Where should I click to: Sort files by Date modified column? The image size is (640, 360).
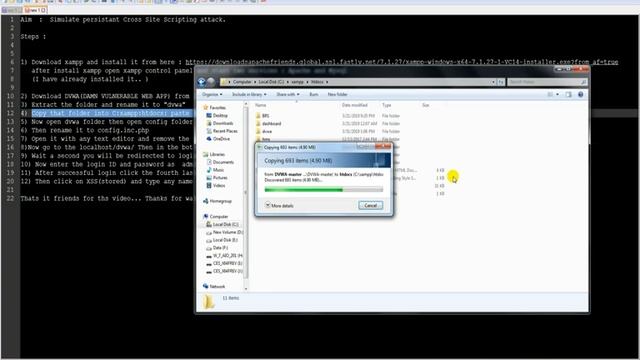pyautogui.click(x=355, y=105)
